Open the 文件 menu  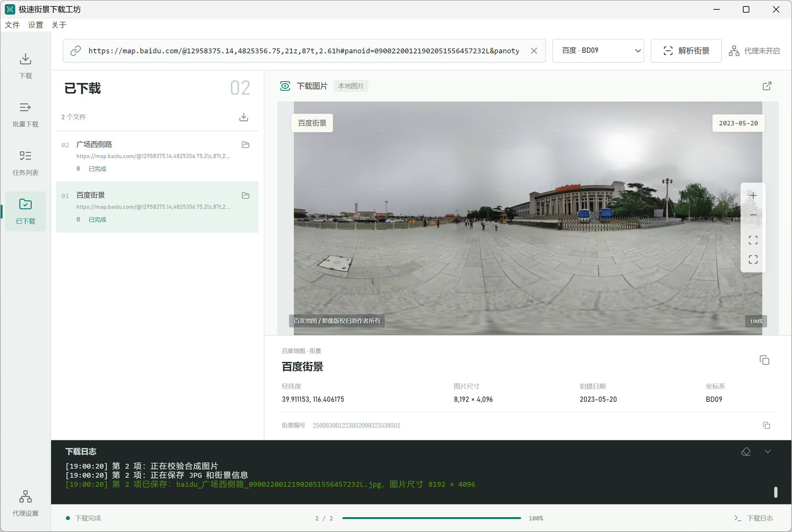click(13, 25)
